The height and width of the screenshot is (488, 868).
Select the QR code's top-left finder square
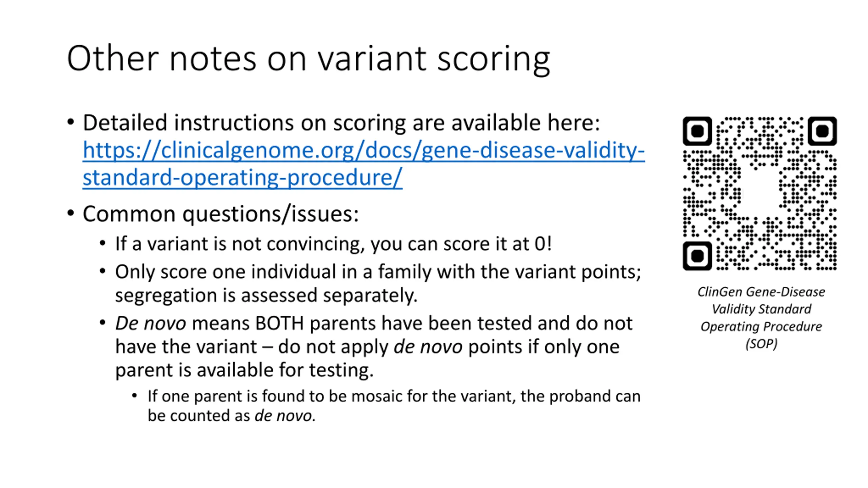point(697,131)
